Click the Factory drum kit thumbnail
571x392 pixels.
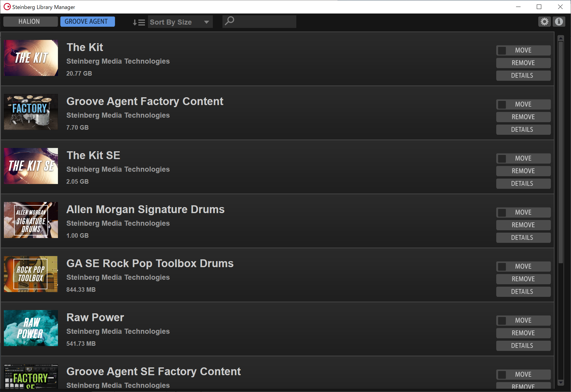click(31, 112)
